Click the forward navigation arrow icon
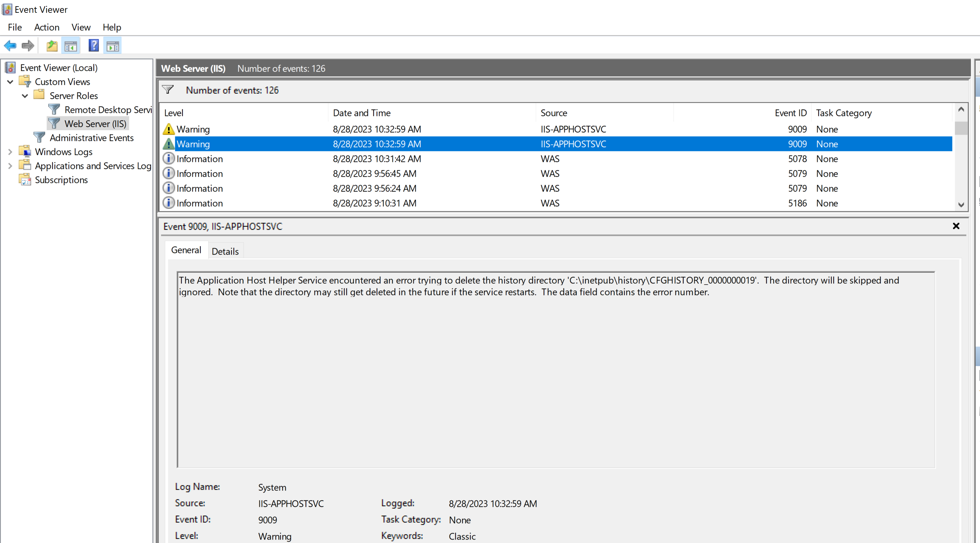The image size is (980, 543). [27, 45]
